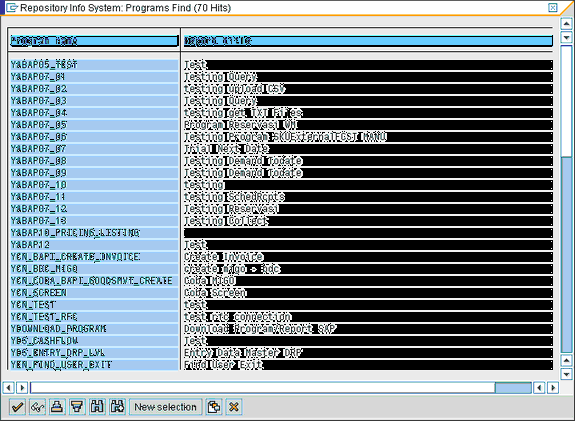Select program YABAP07_08
Screen dimensions: 575x421
pyautogui.click(x=94, y=161)
